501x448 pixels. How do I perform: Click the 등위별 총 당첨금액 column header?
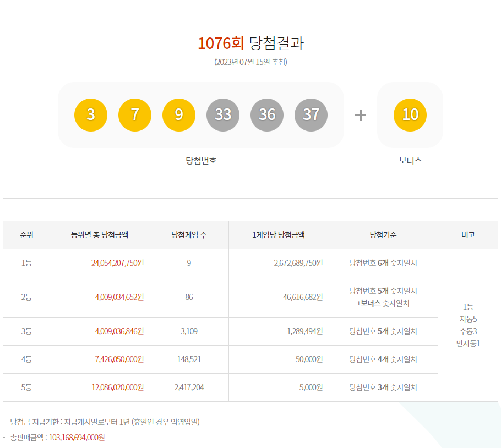pyautogui.click(x=99, y=235)
